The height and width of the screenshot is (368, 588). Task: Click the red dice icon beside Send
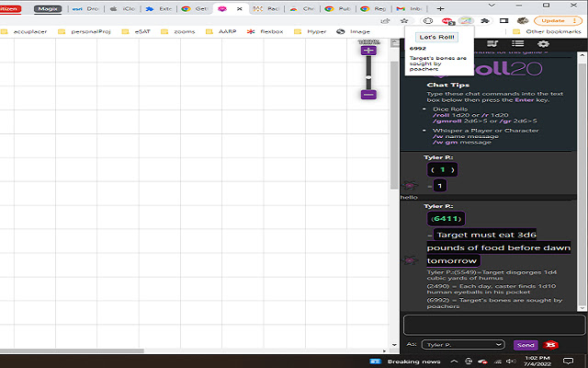coord(552,345)
